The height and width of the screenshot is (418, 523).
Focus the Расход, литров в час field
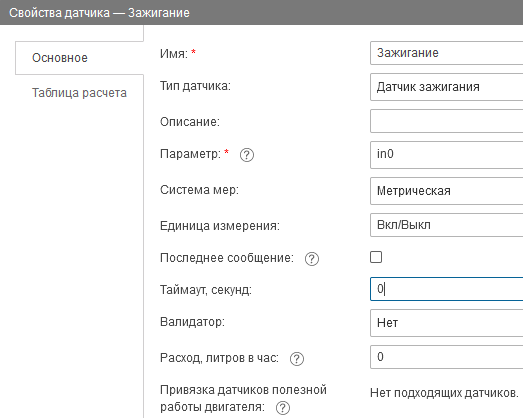(447, 357)
